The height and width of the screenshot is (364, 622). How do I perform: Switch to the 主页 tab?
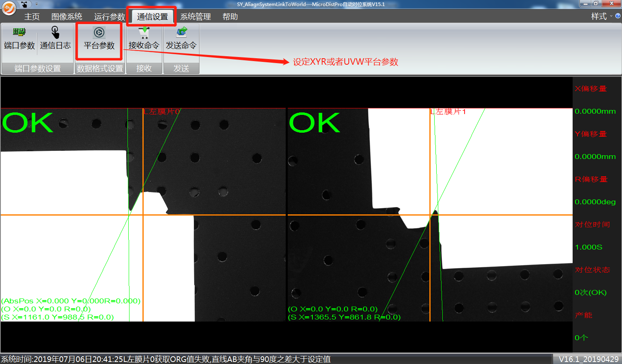click(32, 17)
